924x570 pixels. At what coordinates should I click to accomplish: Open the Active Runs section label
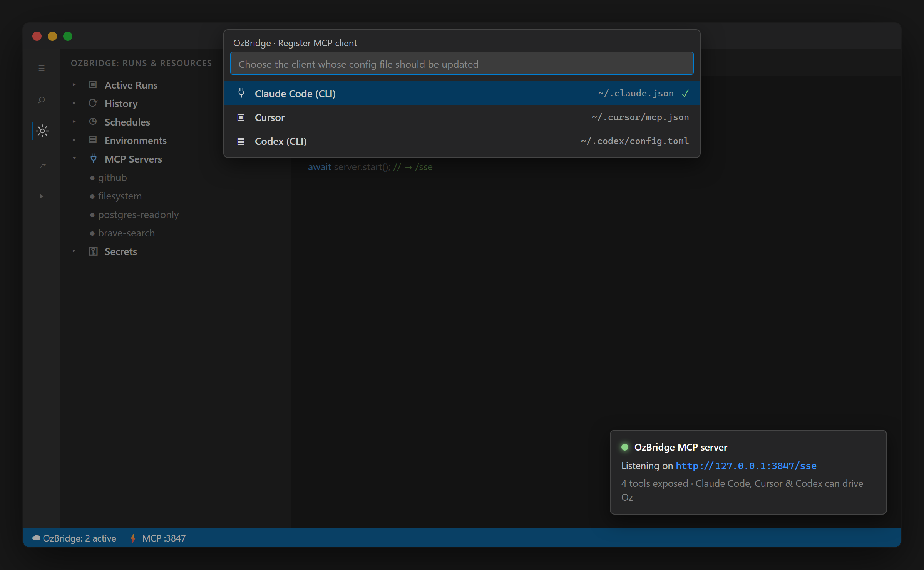coord(131,85)
